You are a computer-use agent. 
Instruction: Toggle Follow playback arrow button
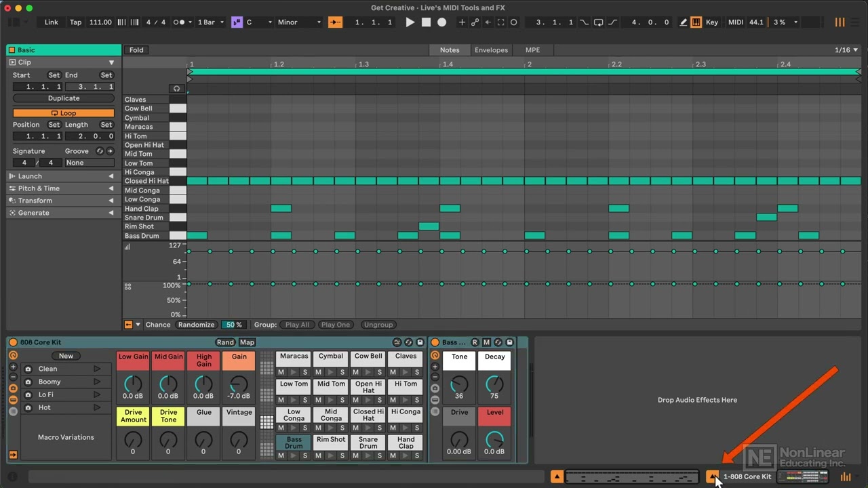click(x=336, y=22)
